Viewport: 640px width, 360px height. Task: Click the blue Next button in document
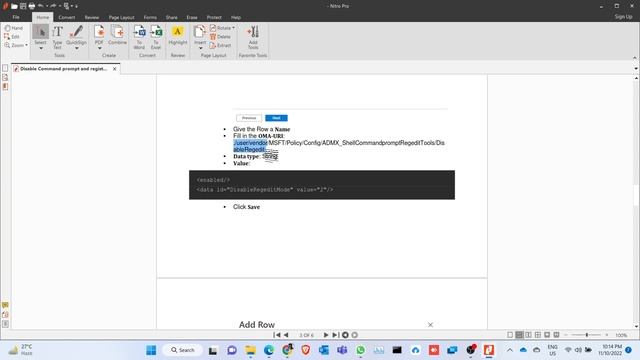point(276,118)
